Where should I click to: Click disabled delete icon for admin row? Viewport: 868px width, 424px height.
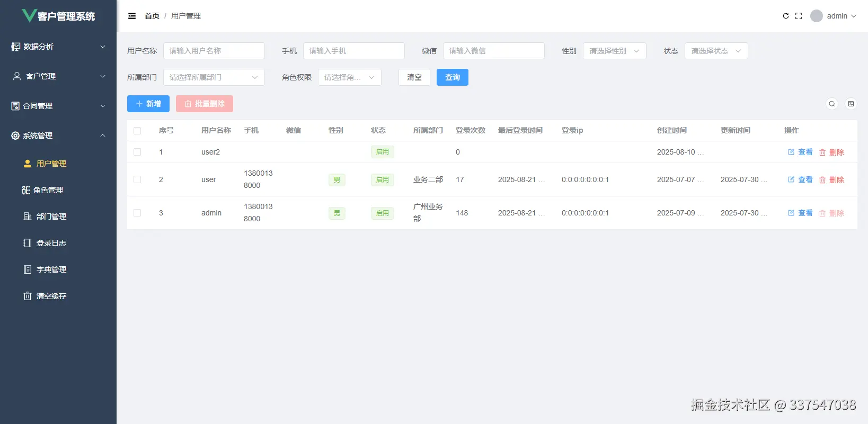tap(822, 213)
